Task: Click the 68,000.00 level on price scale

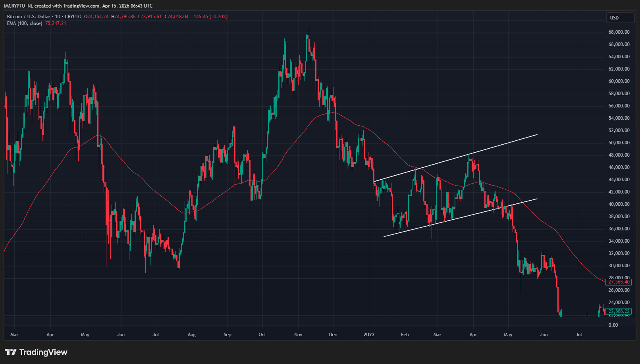Action: click(619, 32)
